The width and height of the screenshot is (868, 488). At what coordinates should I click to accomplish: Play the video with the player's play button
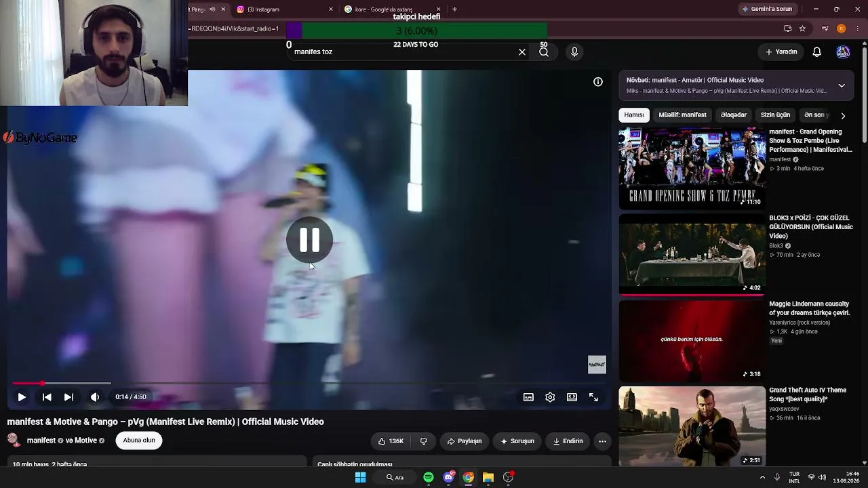[x=22, y=397]
